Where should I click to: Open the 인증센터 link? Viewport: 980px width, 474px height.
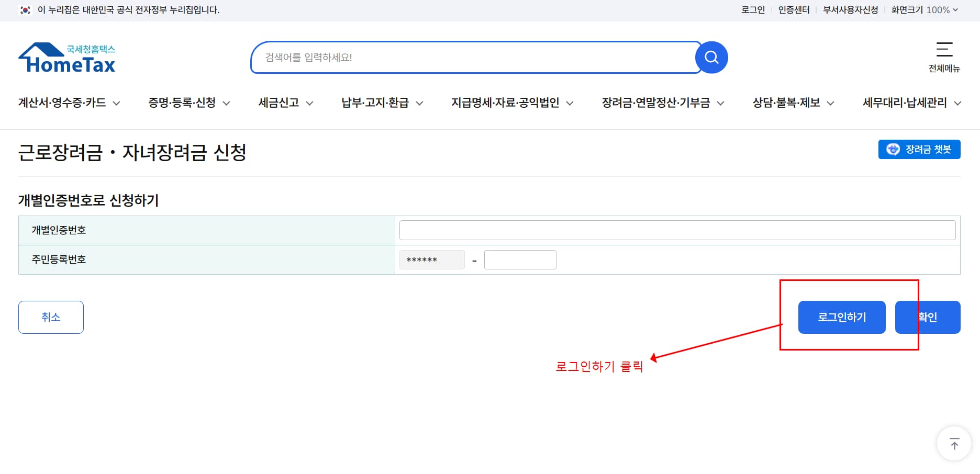pyautogui.click(x=793, y=9)
